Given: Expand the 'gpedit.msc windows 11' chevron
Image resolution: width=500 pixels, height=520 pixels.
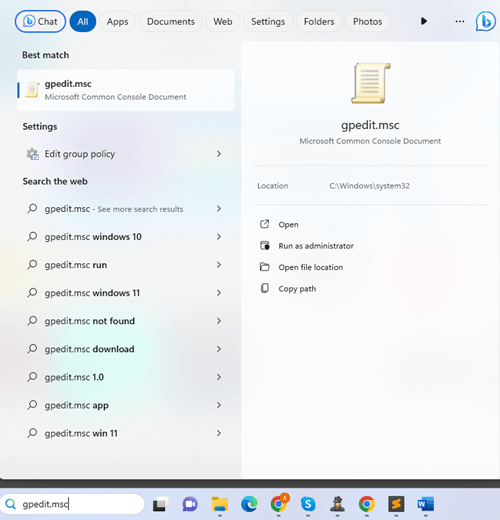Looking at the screenshot, I should point(219,293).
